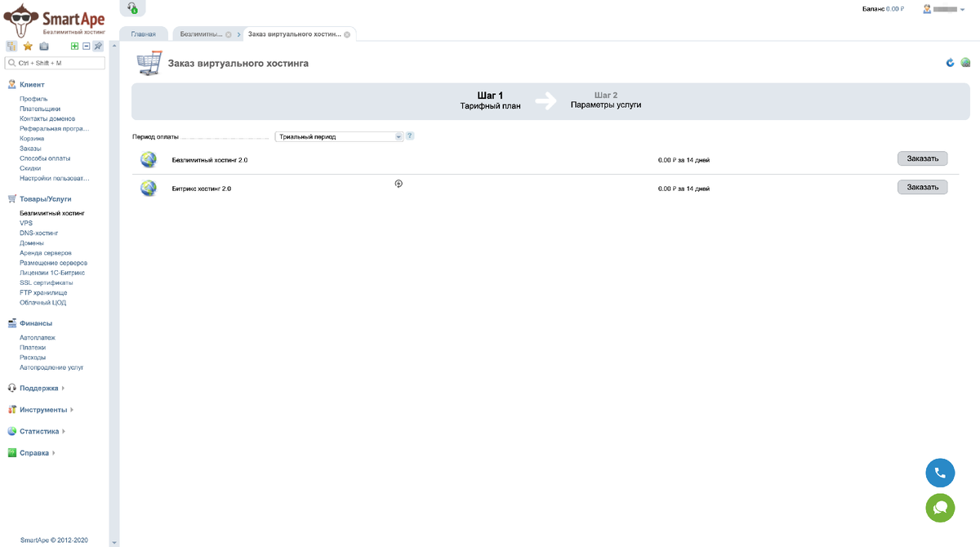Click the shopping cart page icon
Viewport: 980px width, 547px height.
[x=149, y=64]
